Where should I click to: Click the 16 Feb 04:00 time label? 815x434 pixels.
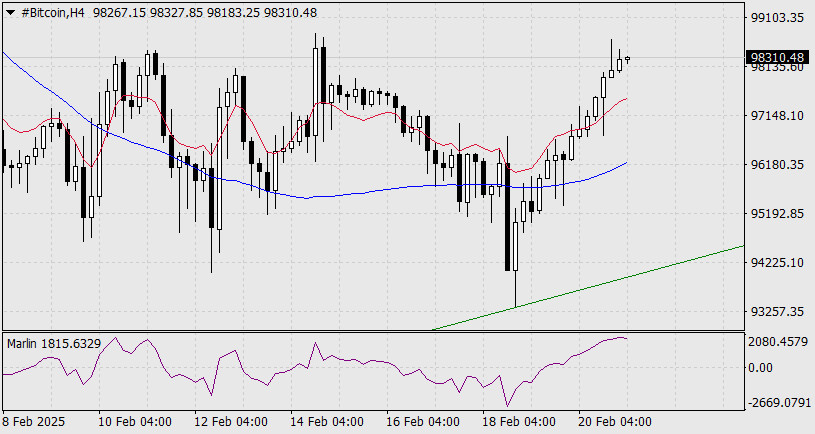point(423,421)
